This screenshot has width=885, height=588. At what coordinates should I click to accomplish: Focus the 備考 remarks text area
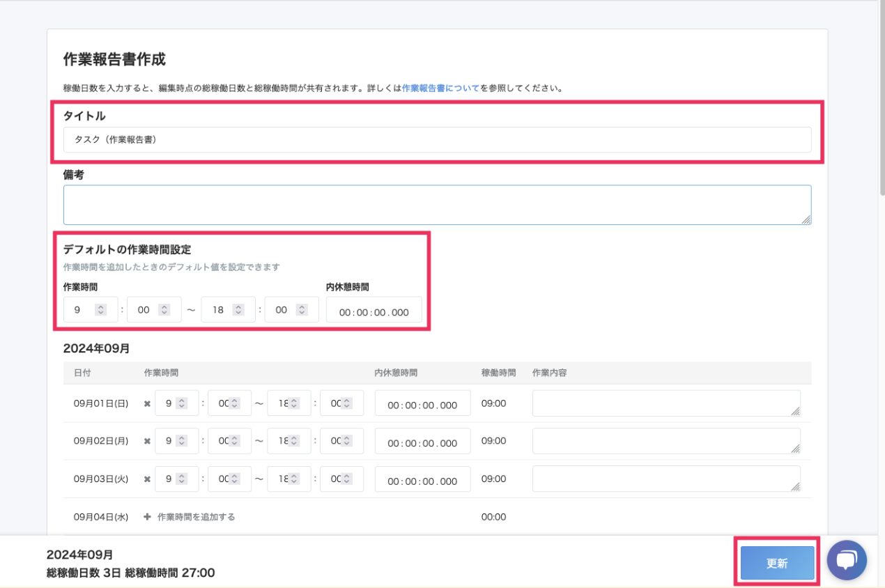[437, 205]
